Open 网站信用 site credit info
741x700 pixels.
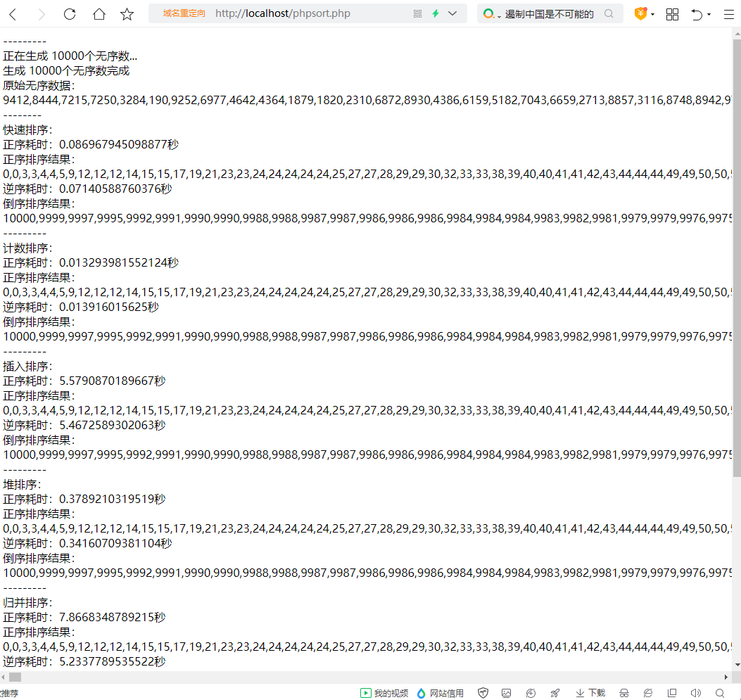[440, 693]
